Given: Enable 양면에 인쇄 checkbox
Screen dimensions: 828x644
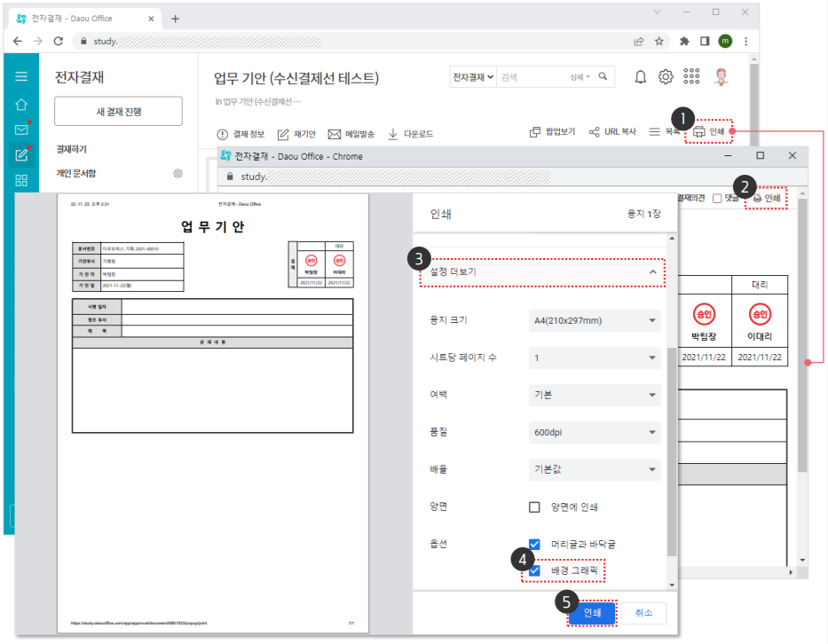Looking at the screenshot, I should click(534, 507).
